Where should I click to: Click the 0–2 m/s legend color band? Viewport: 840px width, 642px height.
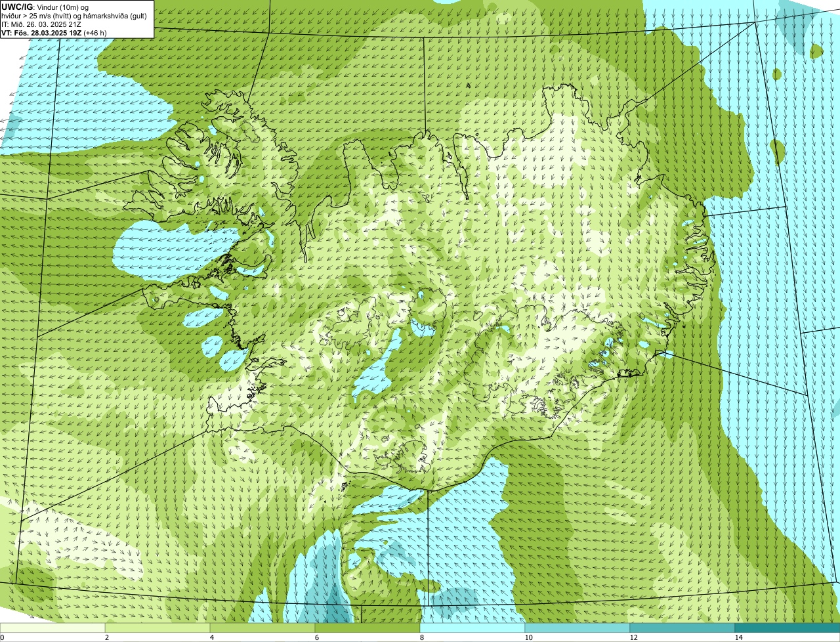52,628
